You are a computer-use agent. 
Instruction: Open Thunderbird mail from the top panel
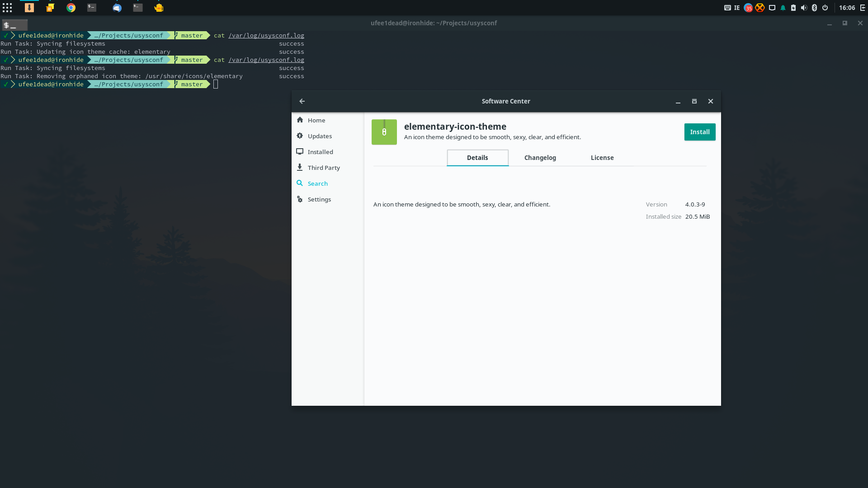[x=117, y=8]
